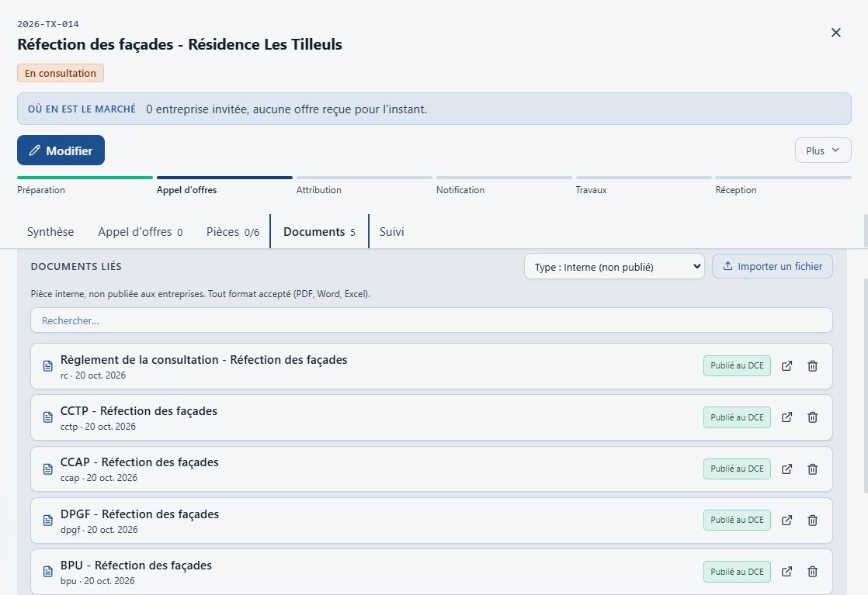Click the reference number 2026-TX-014
Screen dimensions: 868x595
[x=48, y=24]
